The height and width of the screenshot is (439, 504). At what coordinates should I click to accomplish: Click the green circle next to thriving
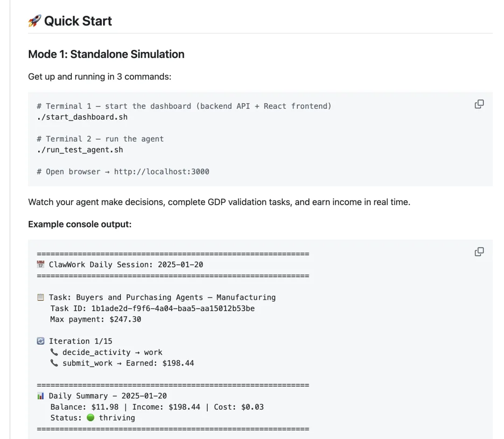[x=91, y=418]
